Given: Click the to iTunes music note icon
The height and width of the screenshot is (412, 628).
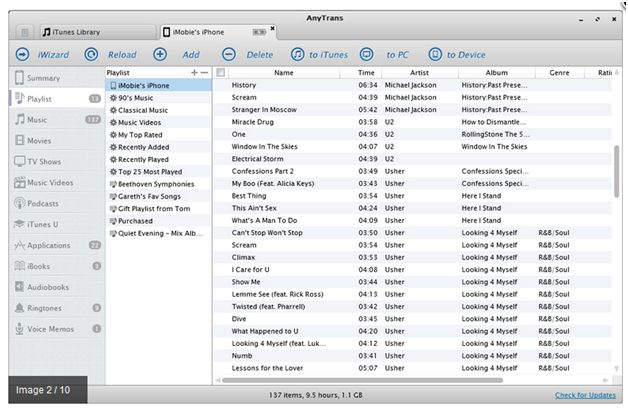Looking at the screenshot, I should (298, 54).
